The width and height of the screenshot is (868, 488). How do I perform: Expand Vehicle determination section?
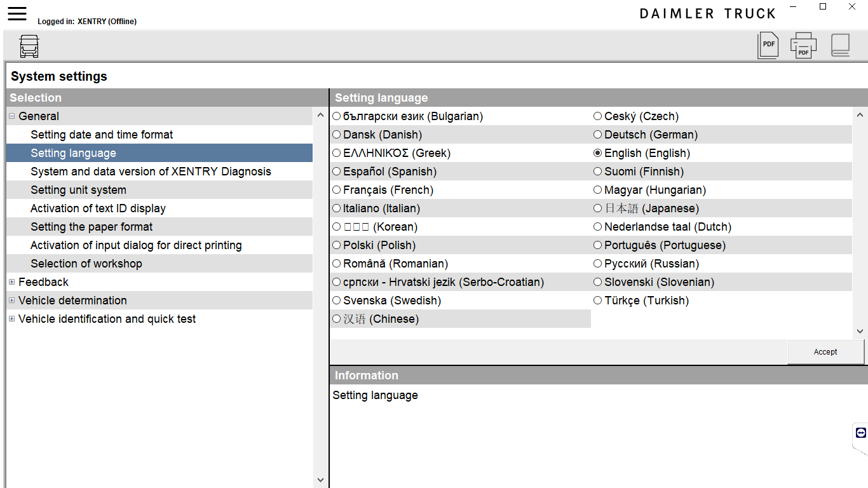click(x=12, y=301)
